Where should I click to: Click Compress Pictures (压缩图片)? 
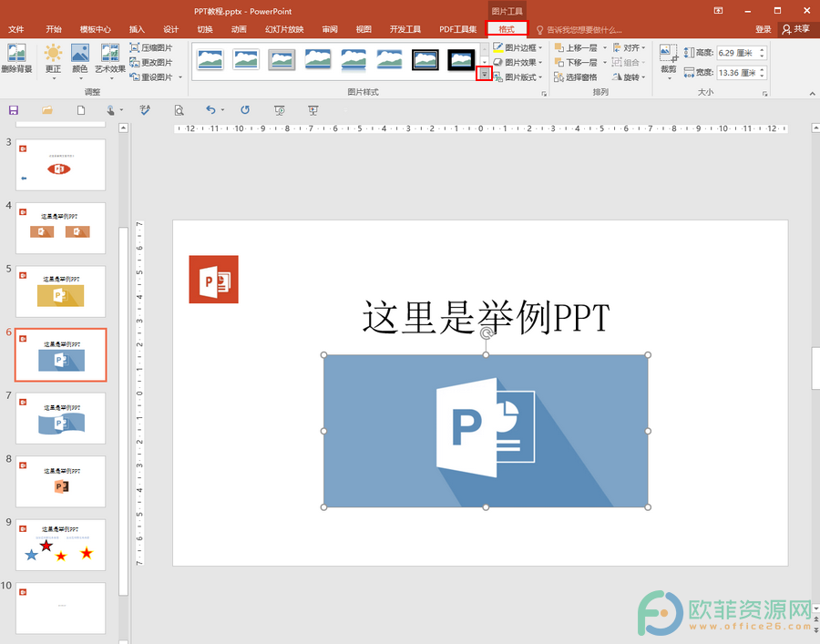pyautogui.click(x=151, y=47)
